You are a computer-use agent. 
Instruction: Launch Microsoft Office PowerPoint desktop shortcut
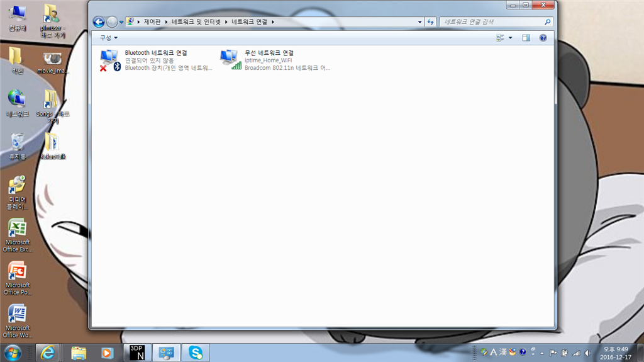pyautogui.click(x=17, y=278)
